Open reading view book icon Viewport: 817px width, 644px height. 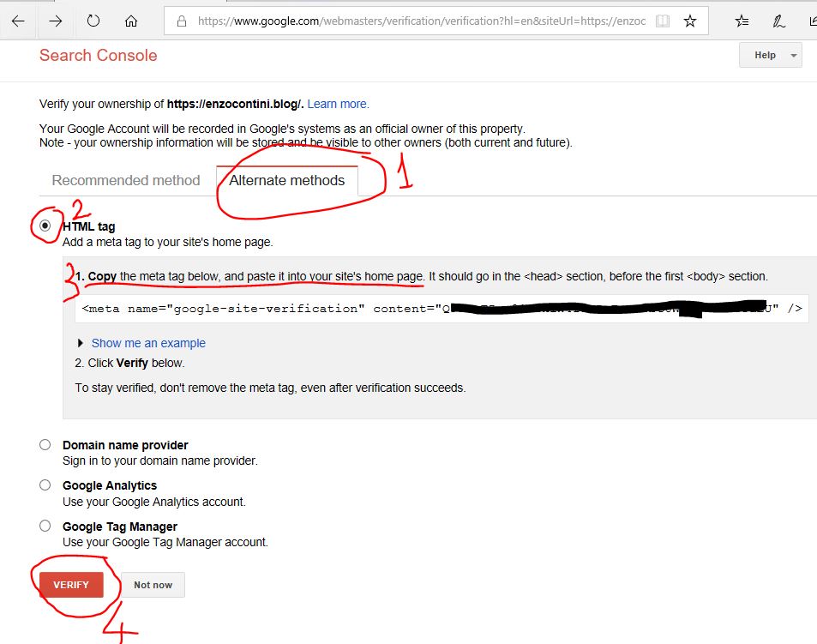click(x=662, y=21)
